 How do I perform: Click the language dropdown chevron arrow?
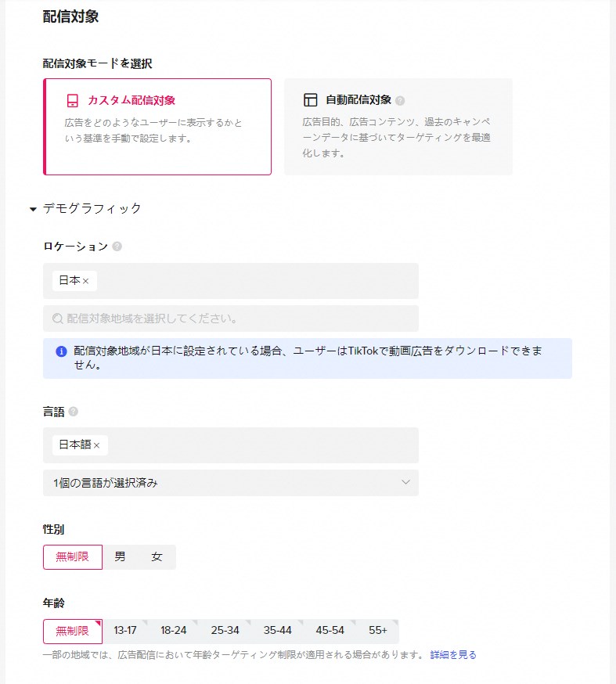click(405, 483)
